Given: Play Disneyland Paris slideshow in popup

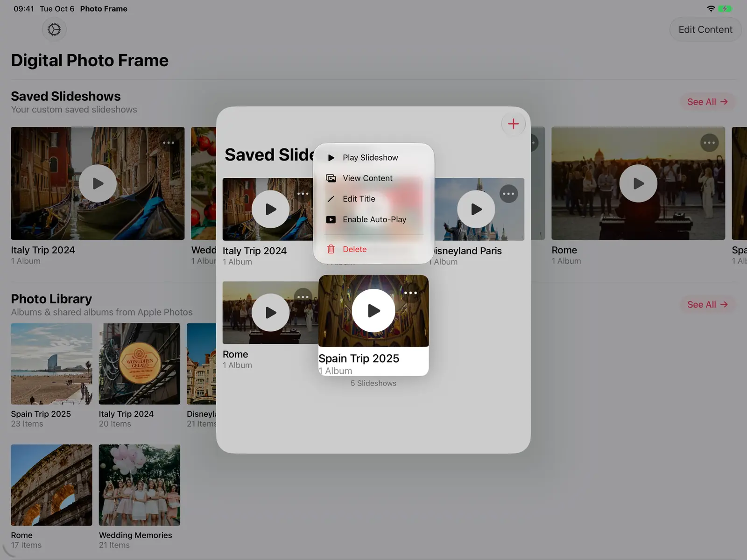Looking at the screenshot, I should tap(476, 209).
